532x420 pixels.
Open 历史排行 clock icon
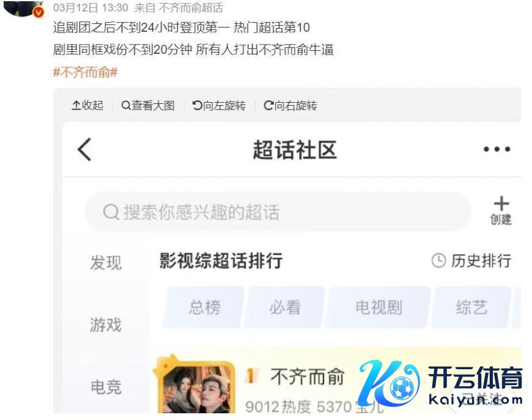[x=438, y=260]
